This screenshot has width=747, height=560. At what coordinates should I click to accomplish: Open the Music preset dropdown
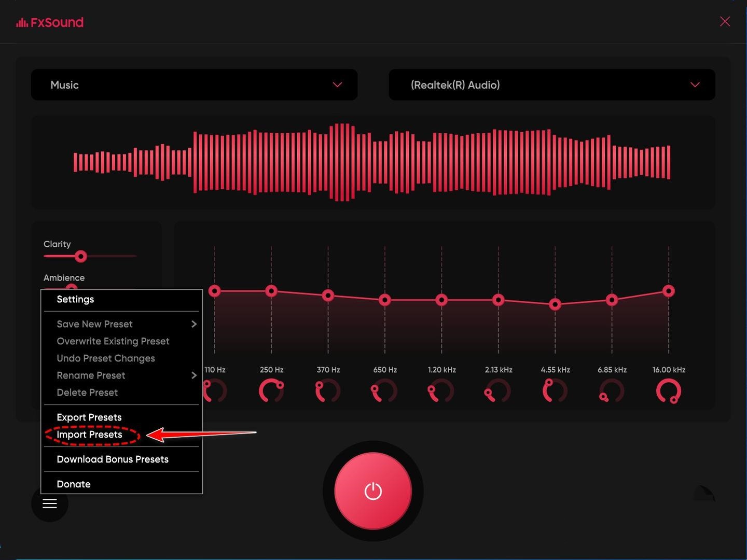(x=194, y=85)
